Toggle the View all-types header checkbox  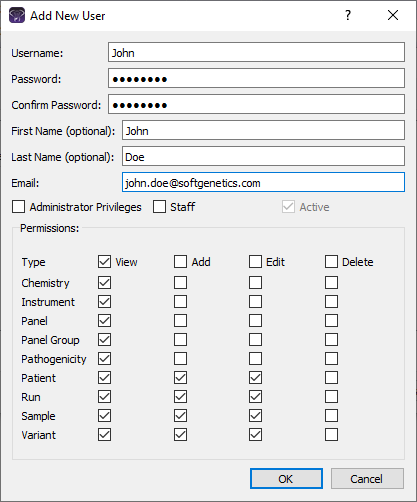[x=104, y=262]
